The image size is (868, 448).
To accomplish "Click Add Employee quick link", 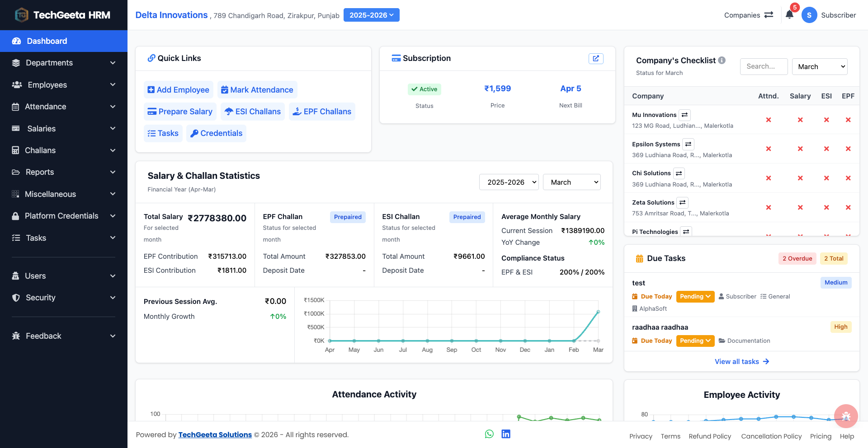I will (x=179, y=90).
